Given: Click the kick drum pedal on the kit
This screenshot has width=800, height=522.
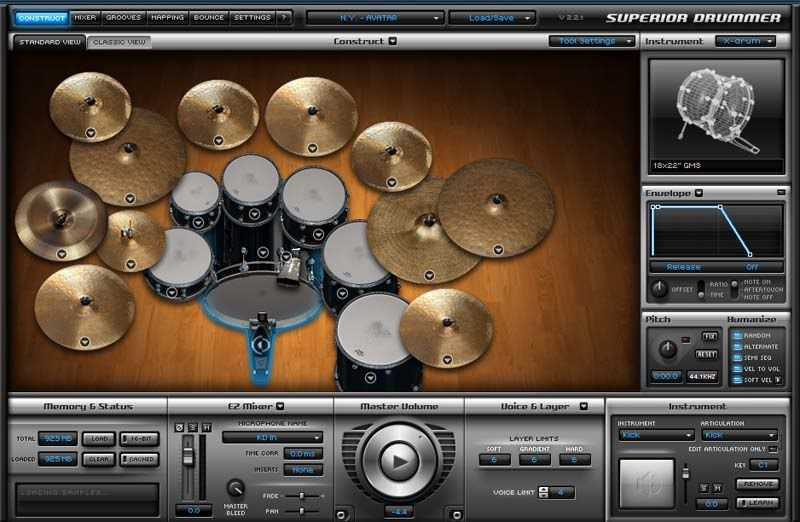Looking at the screenshot, I should tap(261, 346).
